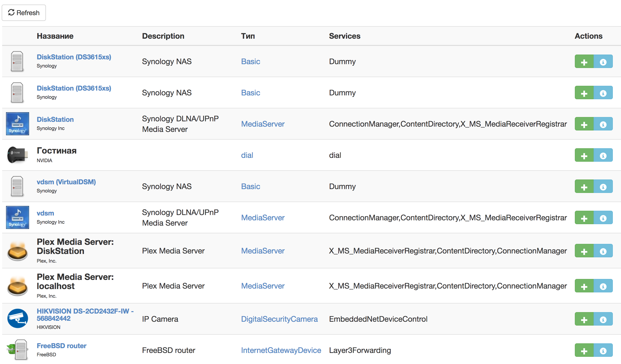Open the FreeBSD router name link
Screen dimensions: 621x364
(x=61, y=346)
